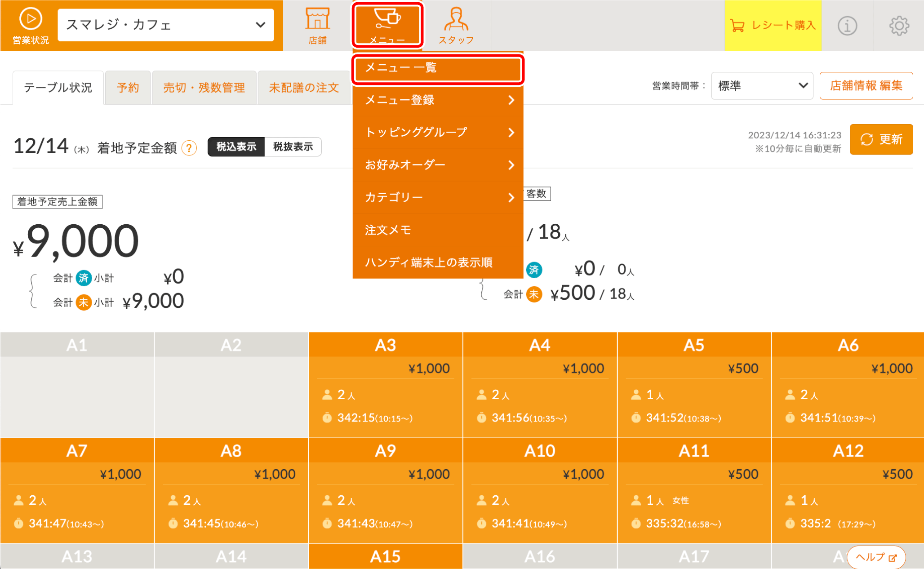Click the レシート購入 cart button
Viewport: 924px width, 569px height.
click(773, 26)
